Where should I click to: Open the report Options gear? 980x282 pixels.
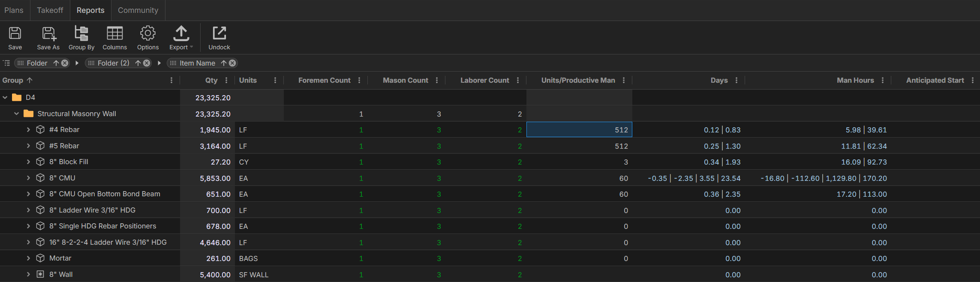pyautogui.click(x=147, y=38)
